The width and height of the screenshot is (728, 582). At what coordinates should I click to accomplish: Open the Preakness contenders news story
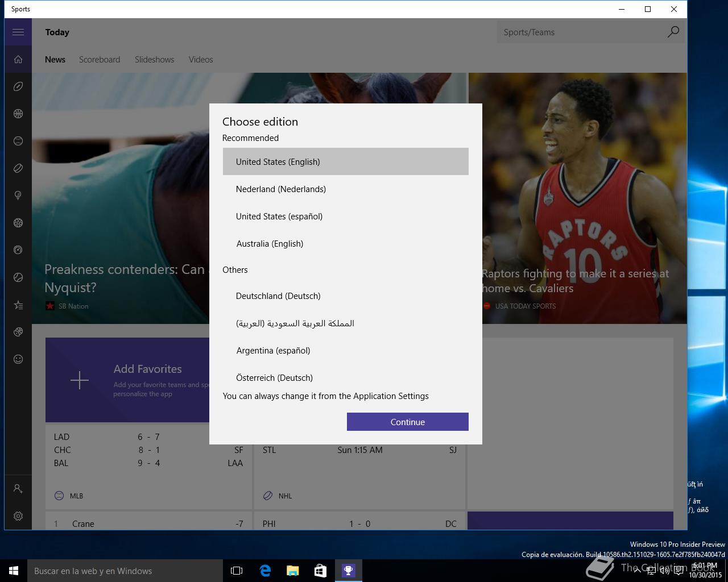tap(124, 278)
